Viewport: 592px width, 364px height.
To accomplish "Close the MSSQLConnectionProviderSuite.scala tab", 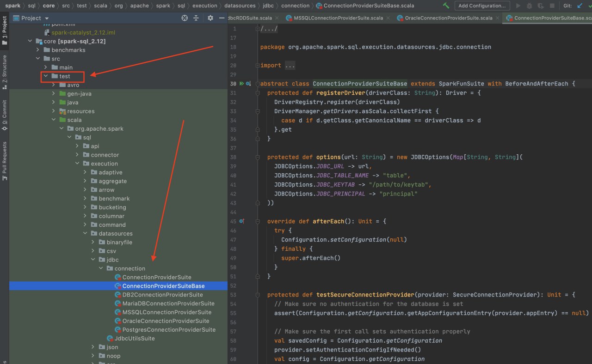I will tap(388, 18).
